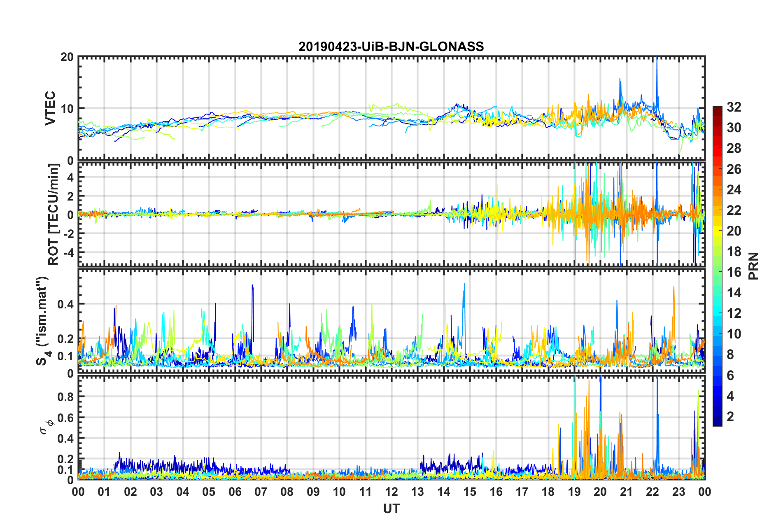Screen dimensions: 783x532
Task: Select the S4 ("ism.mat") axis label
Action: coord(42,321)
